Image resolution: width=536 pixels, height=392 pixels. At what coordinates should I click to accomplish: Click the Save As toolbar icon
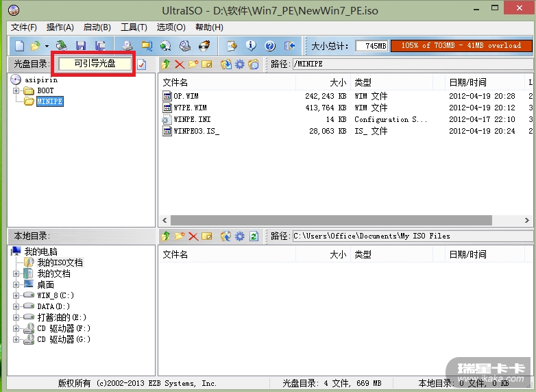click(x=100, y=45)
